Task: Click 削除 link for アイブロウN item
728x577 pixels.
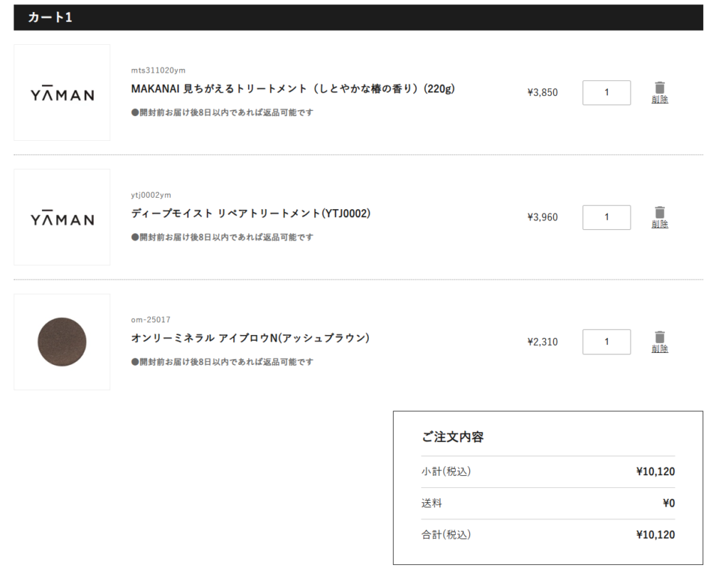Action: pos(659,349)
